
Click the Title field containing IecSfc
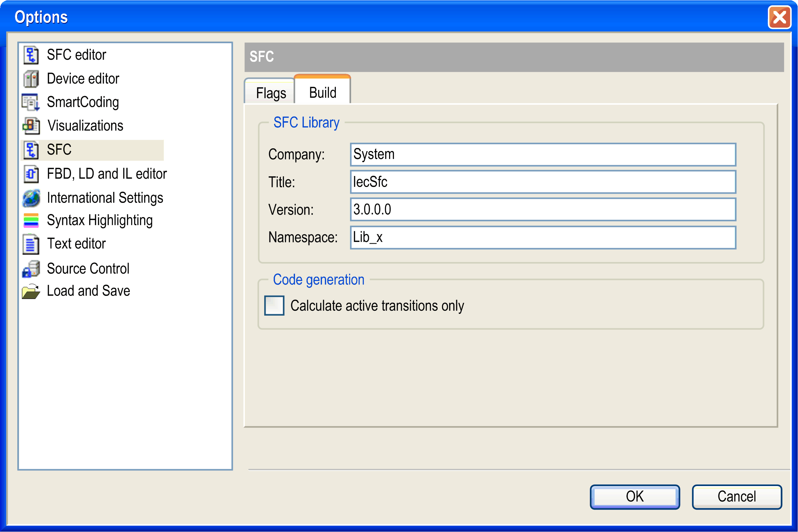coord(542,182)
